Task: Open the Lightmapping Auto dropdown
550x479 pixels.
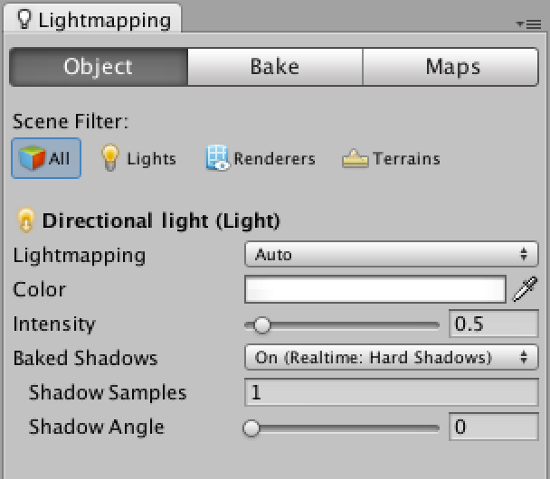Action: tap(391, 254)
